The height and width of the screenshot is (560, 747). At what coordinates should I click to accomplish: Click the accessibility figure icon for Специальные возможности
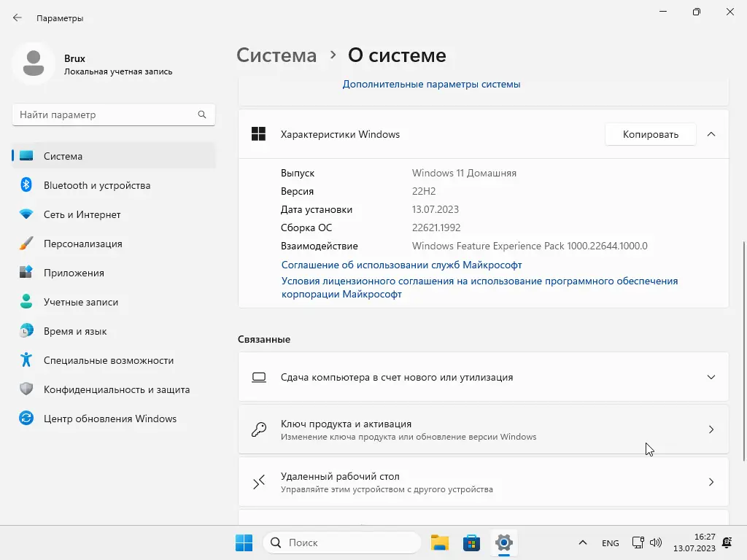(x=26, y=360)
